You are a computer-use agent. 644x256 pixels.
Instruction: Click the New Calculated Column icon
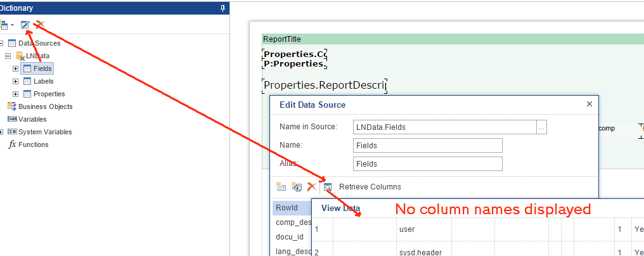tap(297, 187)
